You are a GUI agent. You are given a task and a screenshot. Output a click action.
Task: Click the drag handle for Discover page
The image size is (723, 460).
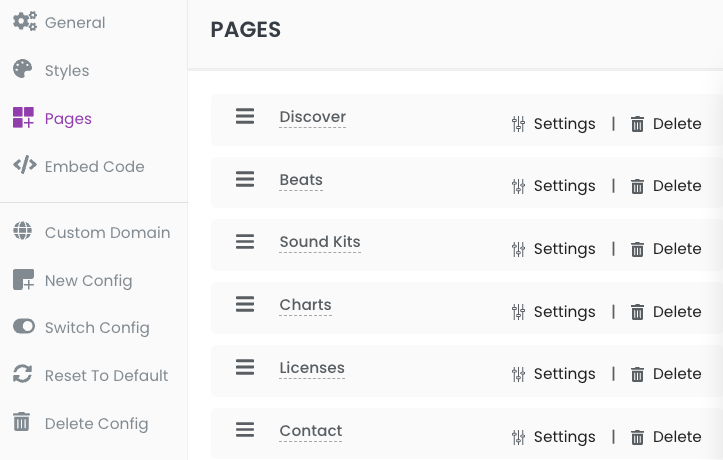(245, 116)
